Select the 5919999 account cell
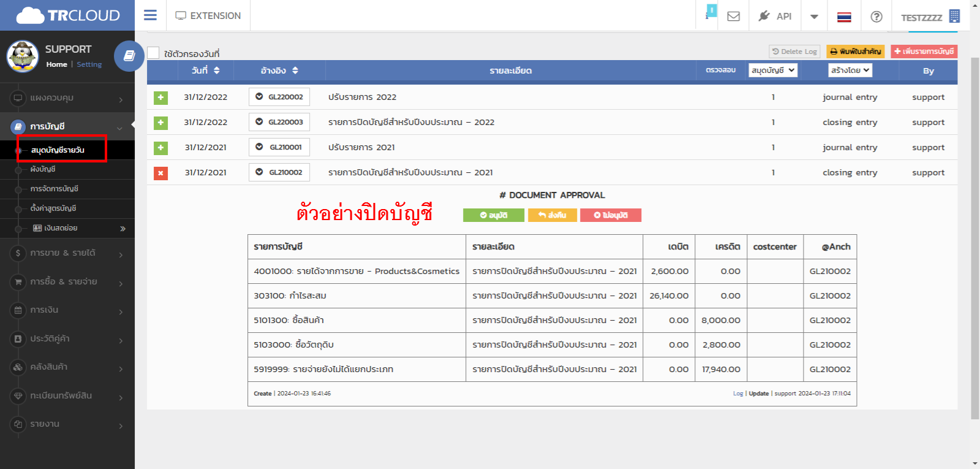 click(x=356, y=369)
